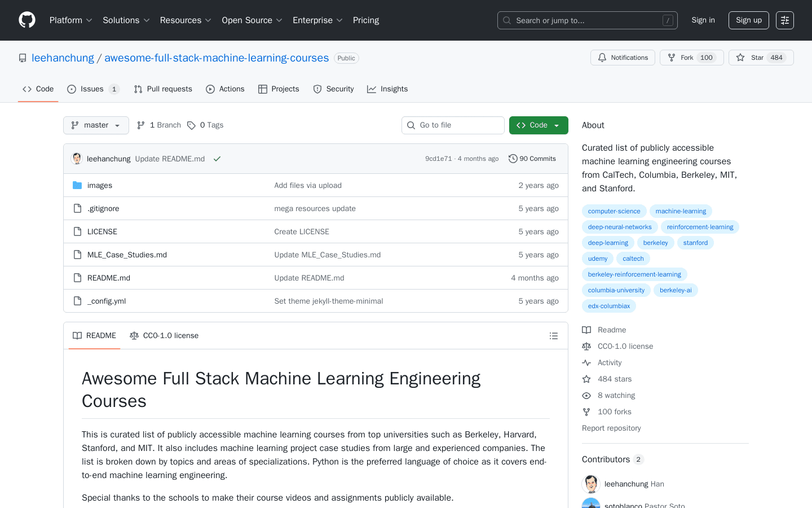This screenshot has width=812, height=508.
Task: Open the README outline list icon
Action: 554,335
